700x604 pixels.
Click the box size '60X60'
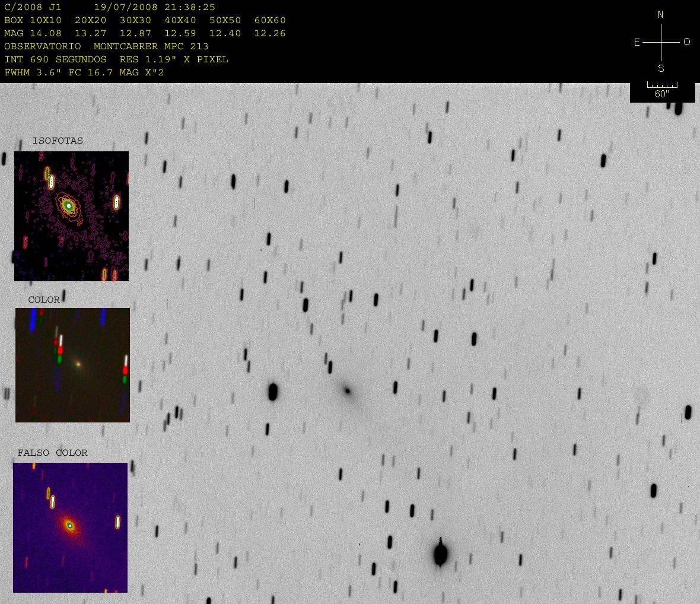point(270,21)
